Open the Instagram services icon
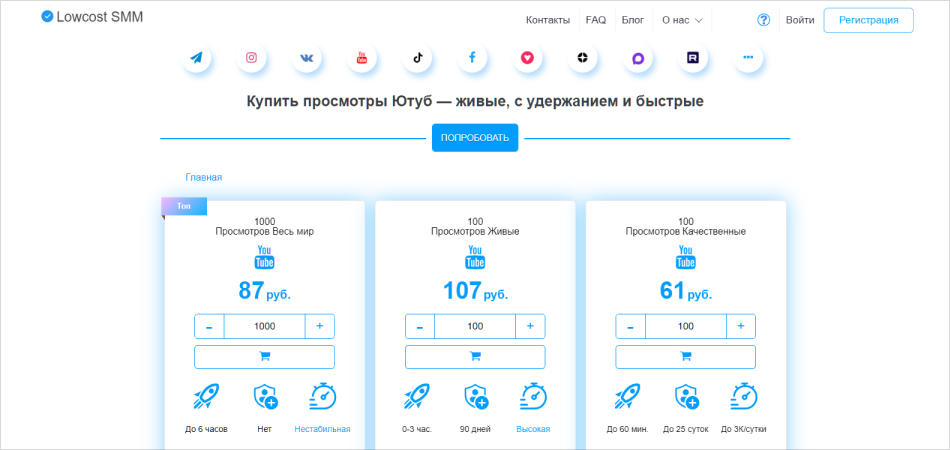 [251, 58]
